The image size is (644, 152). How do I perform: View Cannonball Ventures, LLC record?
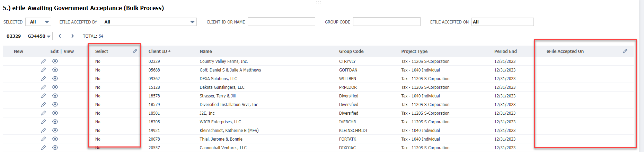pyautogui.click(x=55, y=148)
